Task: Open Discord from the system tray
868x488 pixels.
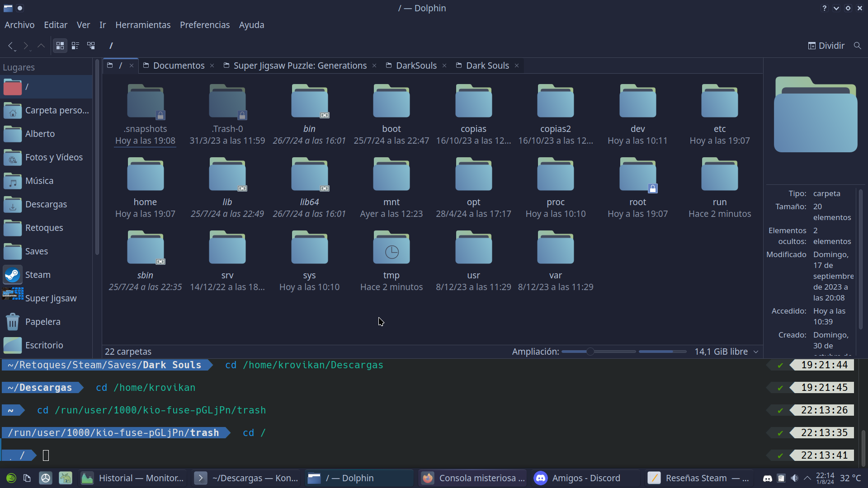Action: 767,478
